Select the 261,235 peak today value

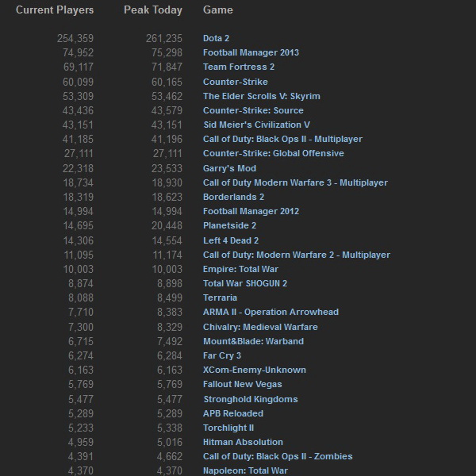164,39
